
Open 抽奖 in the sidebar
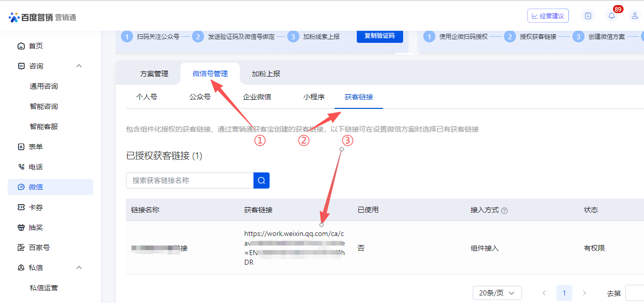point(35,227)
